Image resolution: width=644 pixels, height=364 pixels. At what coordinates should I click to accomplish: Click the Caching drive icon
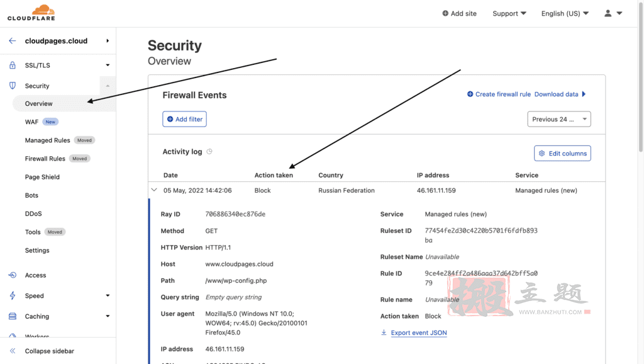[x=13, y=316]
